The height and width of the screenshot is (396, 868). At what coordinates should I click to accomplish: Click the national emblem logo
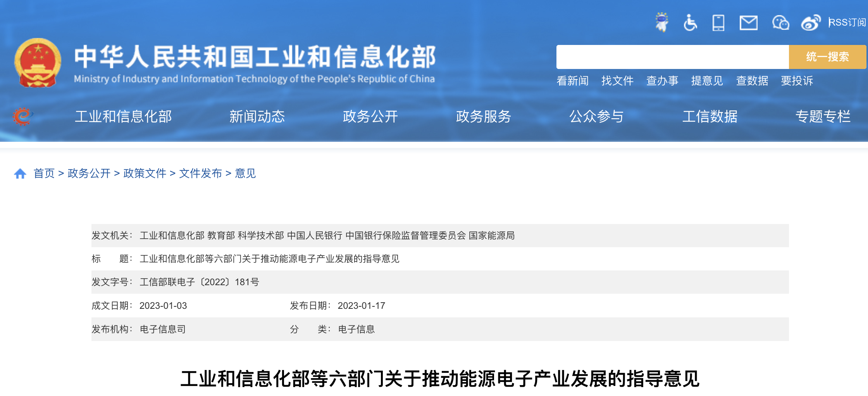pos(38,63)
